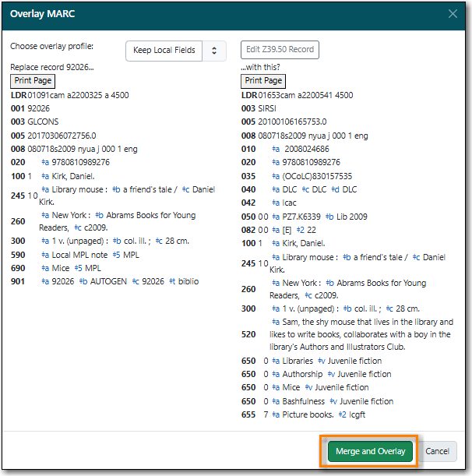This screenshot has height=476, width=472.
Task: Click the 655 Picture books genre line
Action: pos(303,414)
